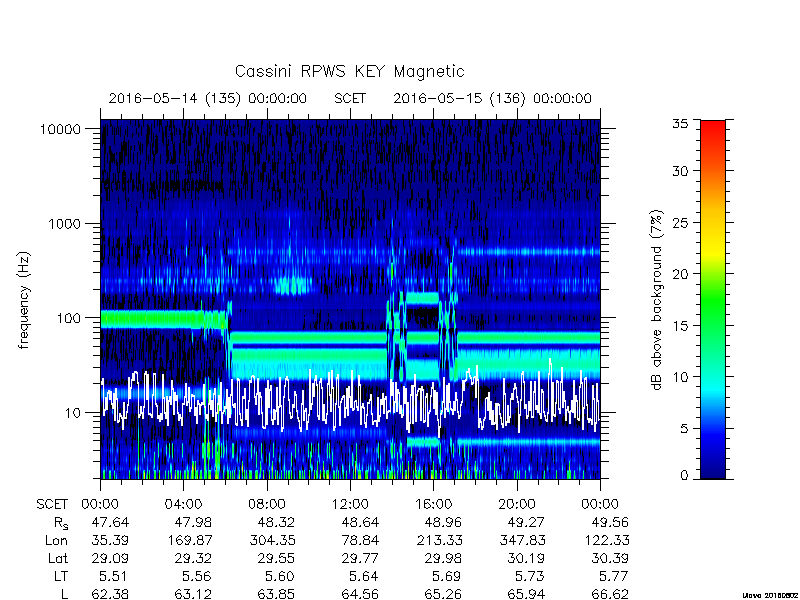Click the "LT" row label

coord(61,577)
